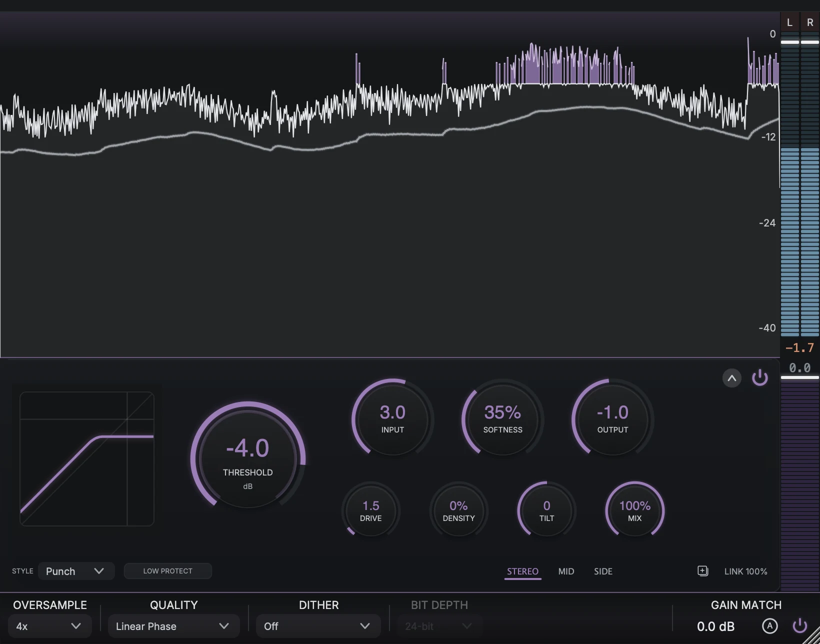Screen dimensions: 820x644
Task: Click the Input gain knob
Action: [392, 418]
